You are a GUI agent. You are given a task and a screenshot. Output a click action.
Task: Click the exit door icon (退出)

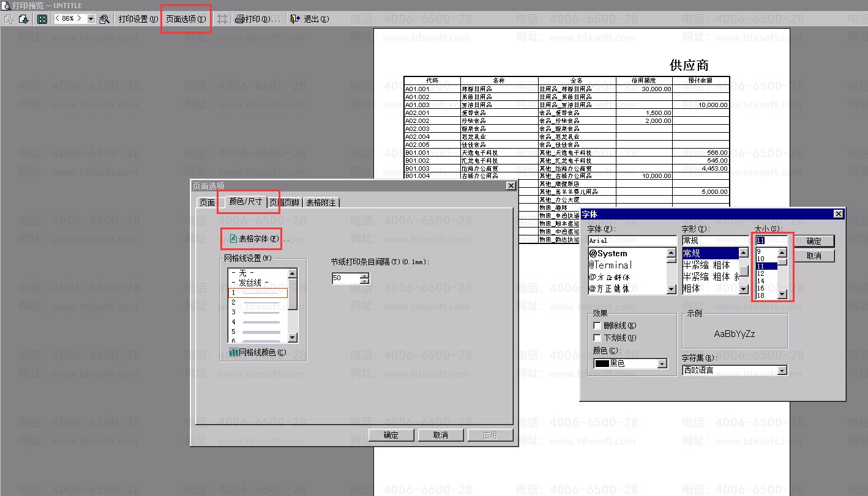point(296,19)
